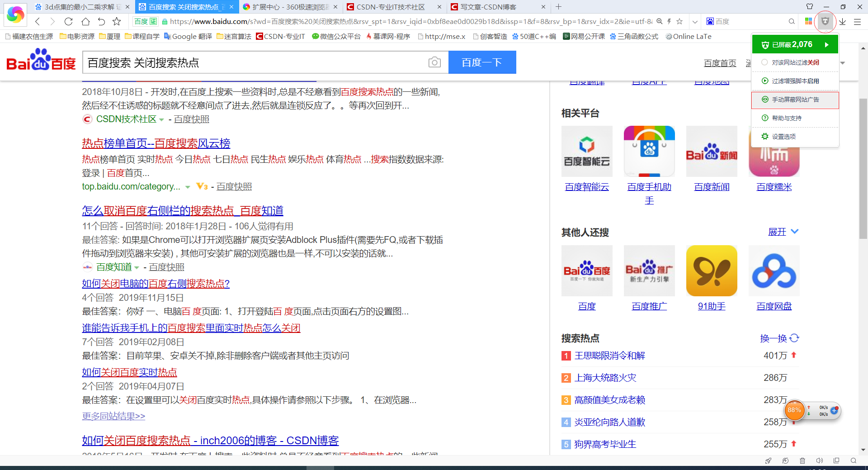Open the 电影资源 bookmark folder
This screenshot has height=470, width=868.
coord(77,36)
